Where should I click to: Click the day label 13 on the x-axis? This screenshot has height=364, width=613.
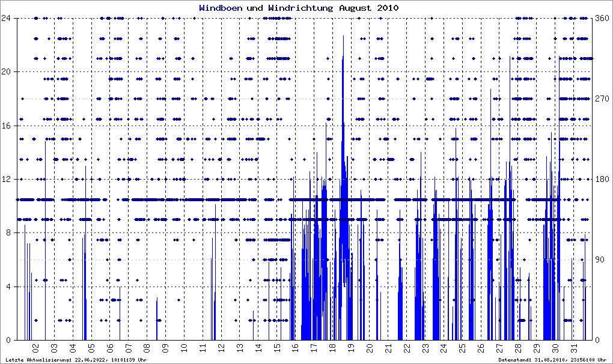coord(240,348)
